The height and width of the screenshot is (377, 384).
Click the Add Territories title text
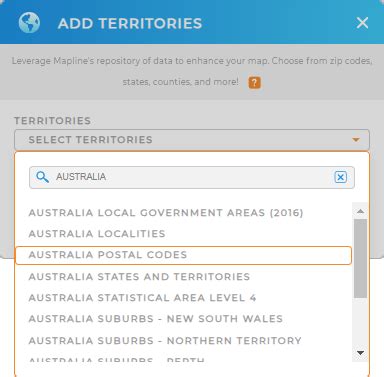tap(130, 23)
